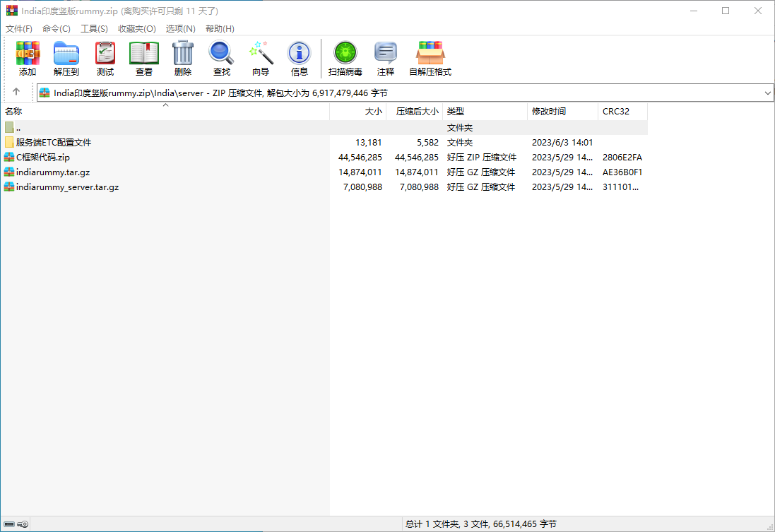Expand the address path dropdown arrow
775x532 pixels.
coord(768,93)
